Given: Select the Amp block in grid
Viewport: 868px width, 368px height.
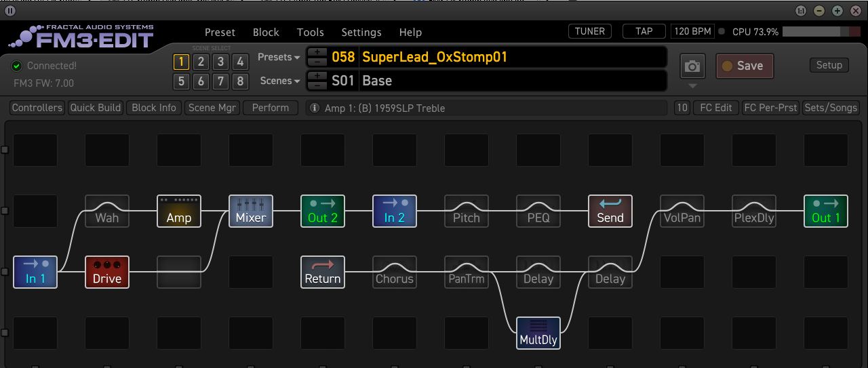Looking at the screenshot, I should click(179, 211).
